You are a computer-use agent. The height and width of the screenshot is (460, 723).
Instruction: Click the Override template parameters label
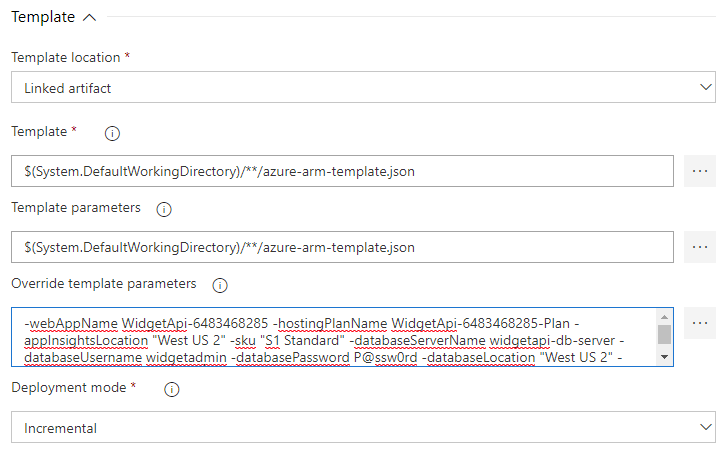point(104,283)
